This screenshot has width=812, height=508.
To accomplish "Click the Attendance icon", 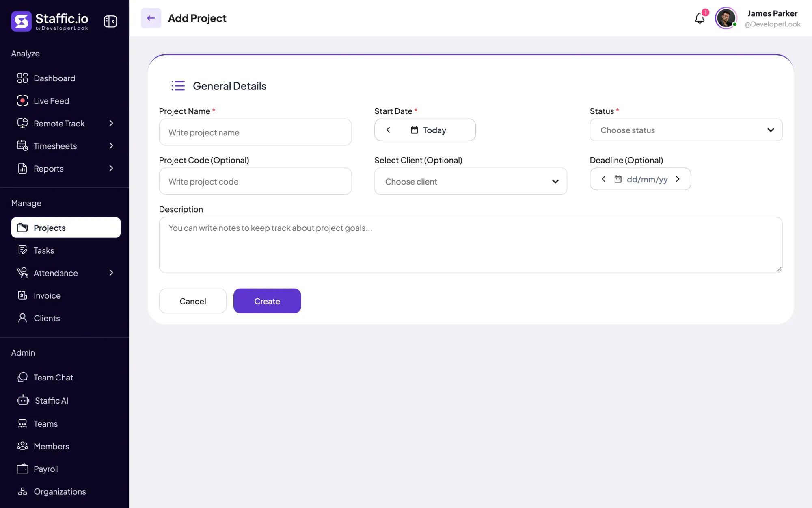I will 22,273.
